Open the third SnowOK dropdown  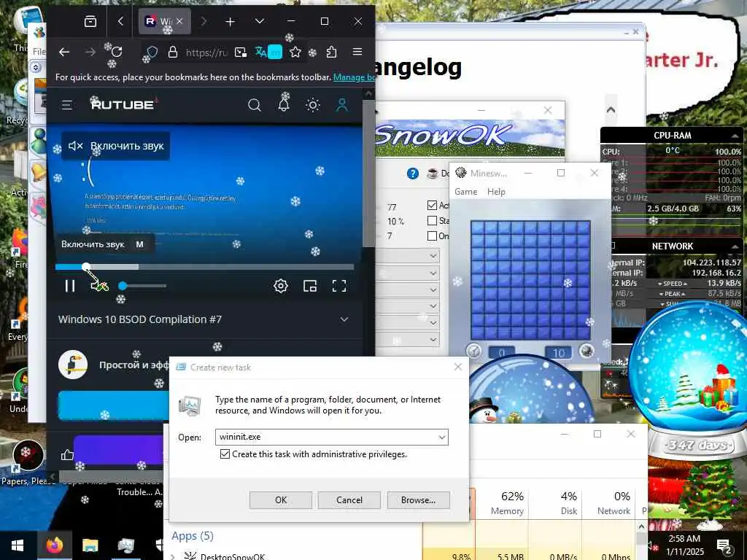[407, 289]
